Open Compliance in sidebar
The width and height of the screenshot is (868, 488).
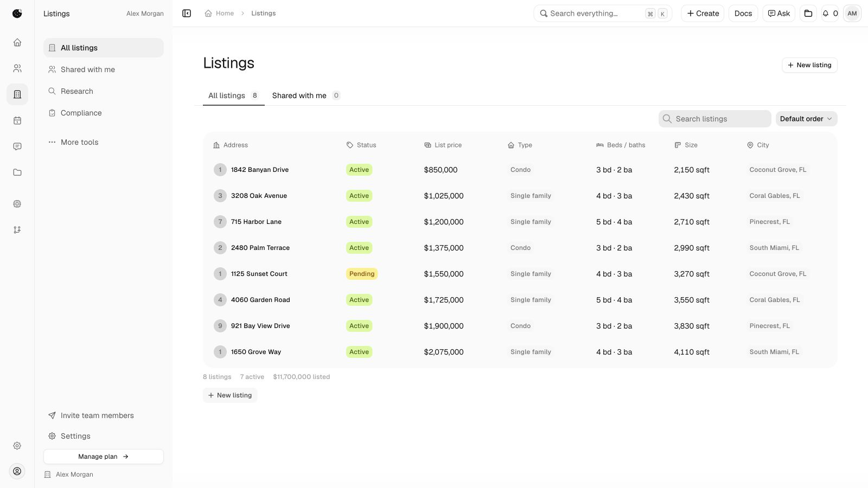[103, 113]
